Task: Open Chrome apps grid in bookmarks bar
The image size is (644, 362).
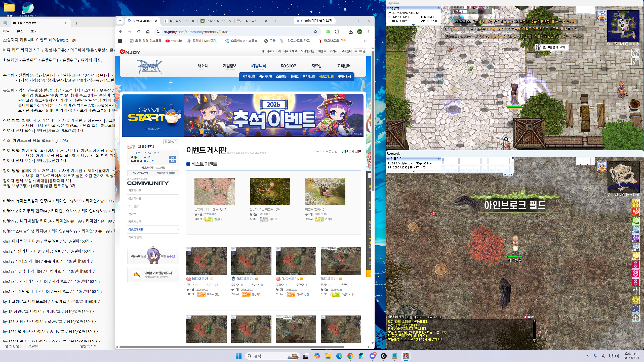Action: 120,41
